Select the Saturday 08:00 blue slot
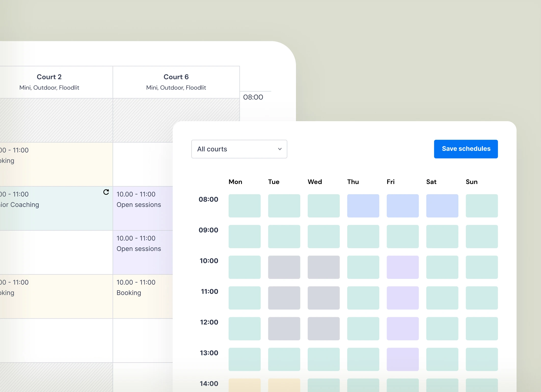Viewport: 541px width, 392px height. pos(442,206)
